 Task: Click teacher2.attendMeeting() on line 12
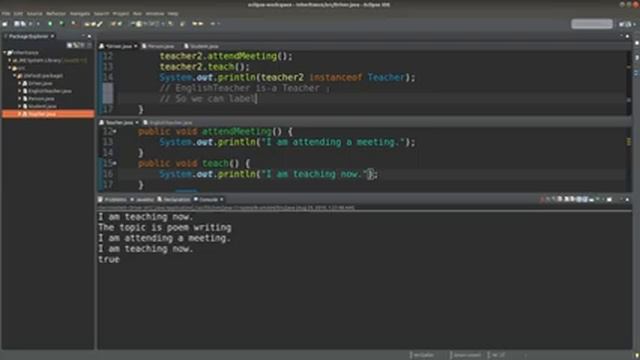226,56
